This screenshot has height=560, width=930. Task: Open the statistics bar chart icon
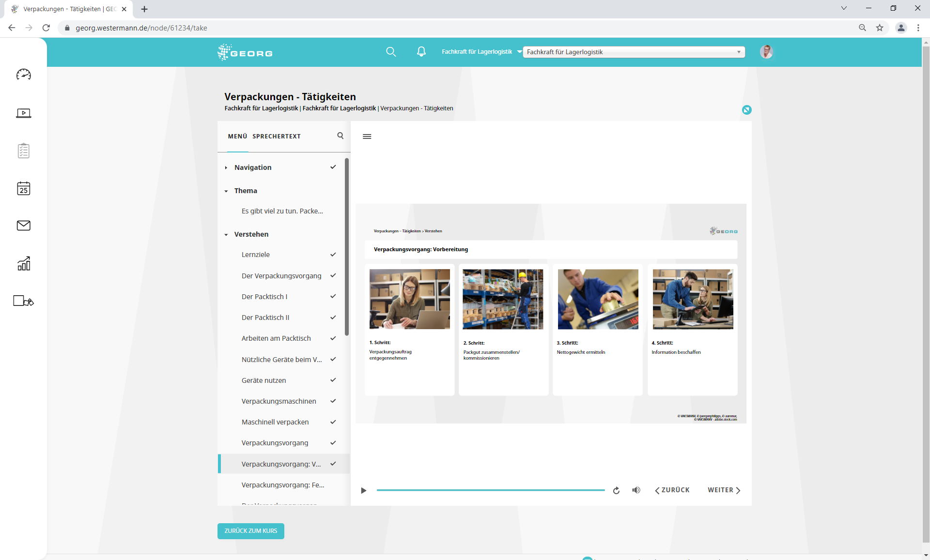point(23,263)
